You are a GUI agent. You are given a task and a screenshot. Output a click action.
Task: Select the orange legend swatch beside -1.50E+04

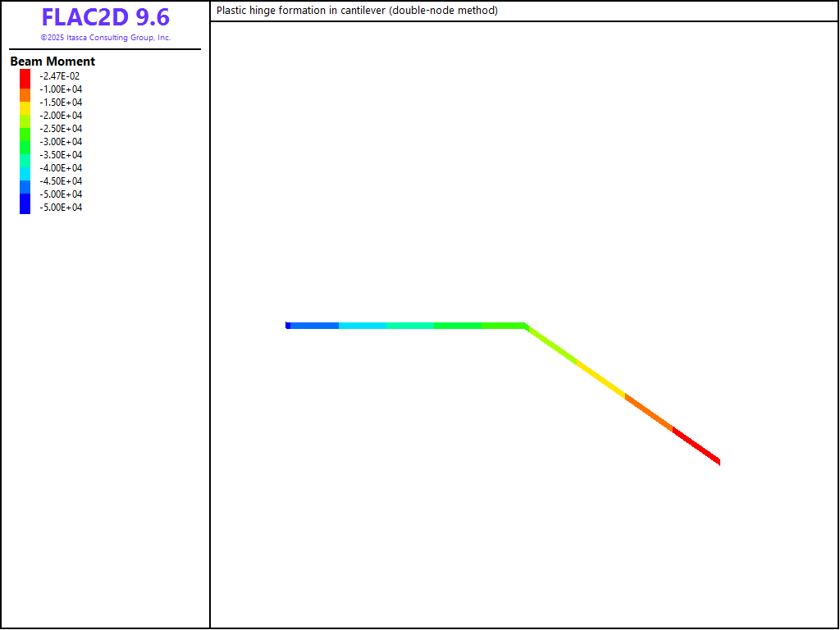(25, 96)
